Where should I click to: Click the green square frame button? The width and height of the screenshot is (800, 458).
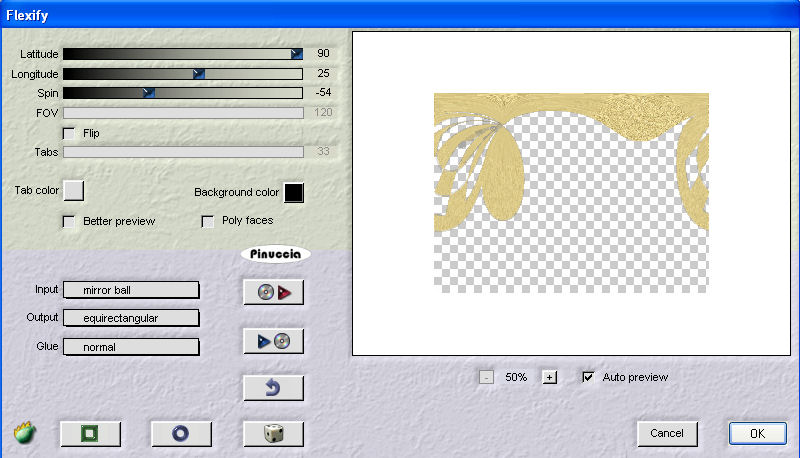tap(90, 434)
